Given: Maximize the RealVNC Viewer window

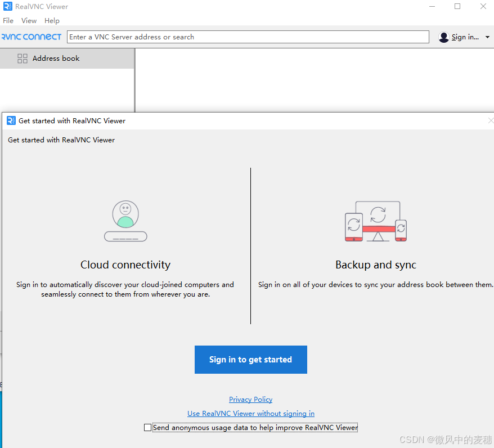Looking at the screenshot, I should pos(457,6).
